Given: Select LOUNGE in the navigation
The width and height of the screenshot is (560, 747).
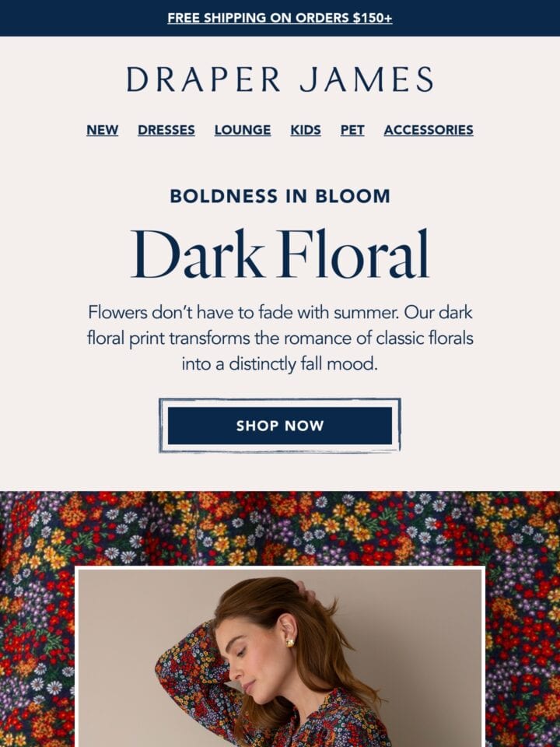Looking at the screenshot, I should (243, 130).
